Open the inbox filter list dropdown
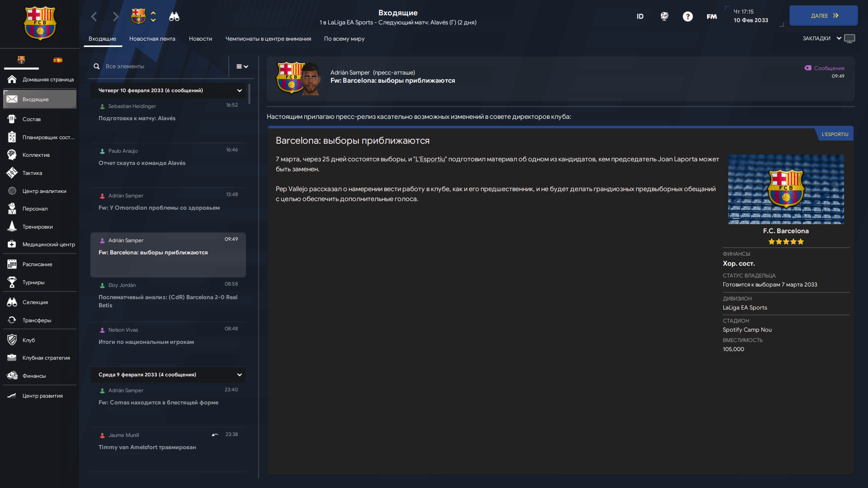 (x=242, y=66)
